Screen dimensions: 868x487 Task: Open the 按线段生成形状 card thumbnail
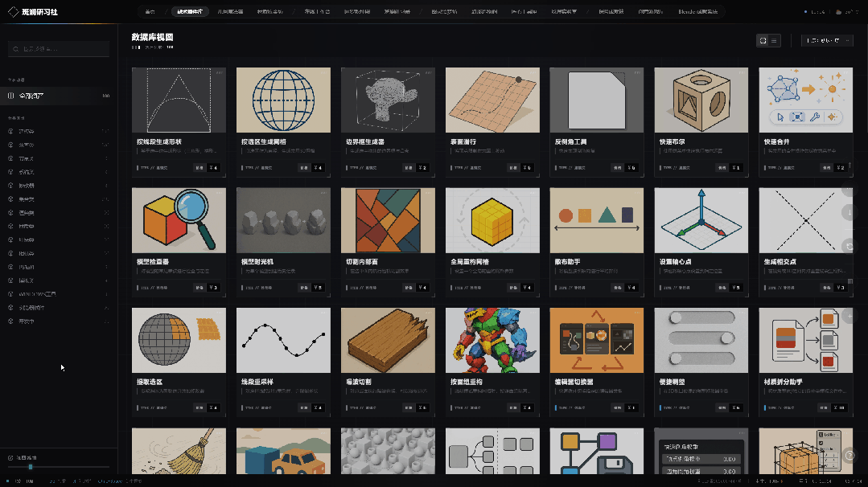tap(179, 100)
